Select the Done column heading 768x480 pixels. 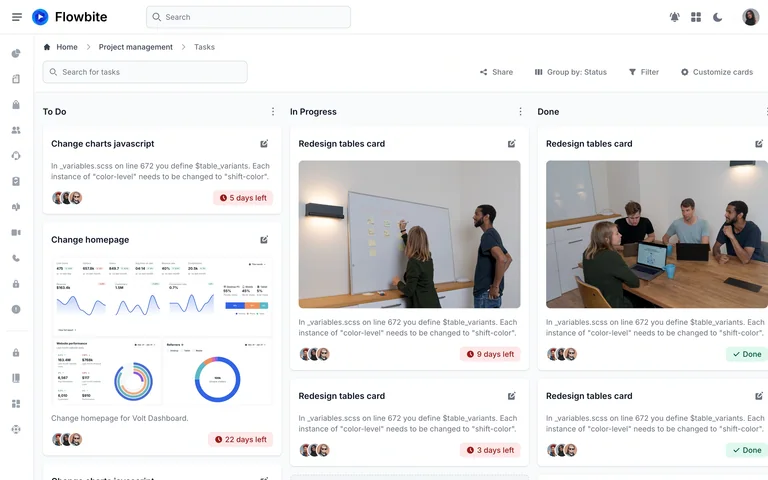(x=548, y=112)
